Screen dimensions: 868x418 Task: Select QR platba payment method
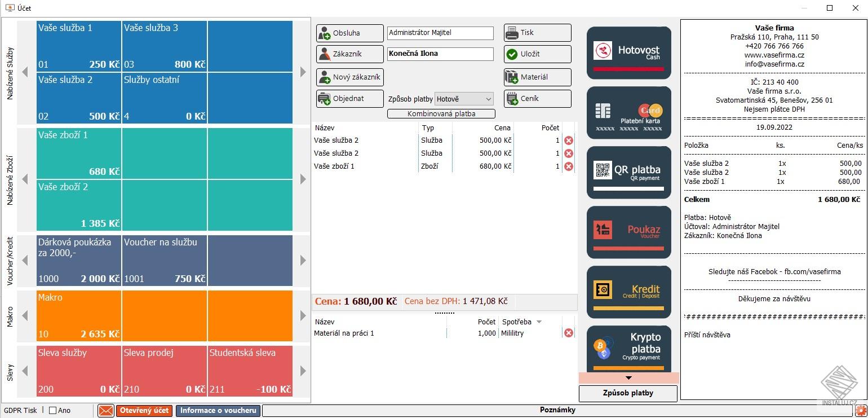click(x=629, y=173)
